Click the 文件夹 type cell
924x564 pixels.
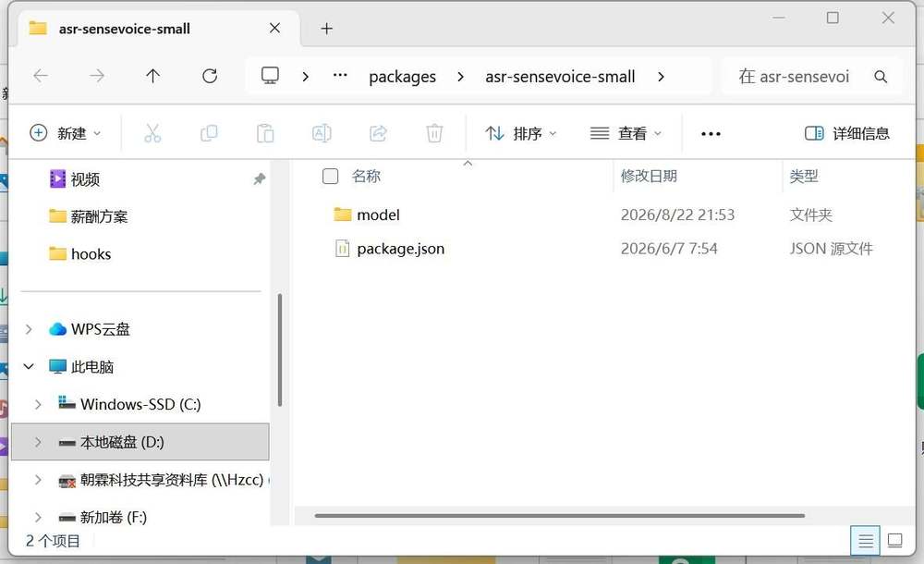click(x=810, y=215)
